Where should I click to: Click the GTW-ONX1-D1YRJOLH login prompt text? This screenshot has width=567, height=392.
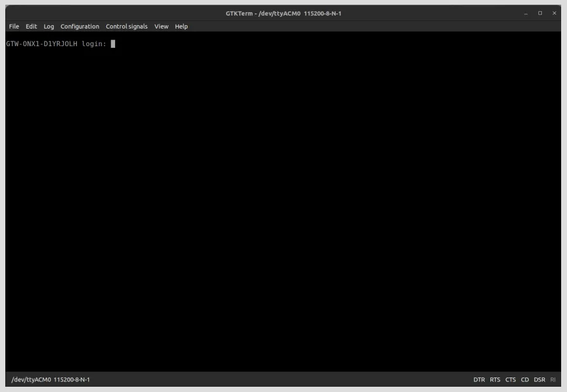coord(56,44)
